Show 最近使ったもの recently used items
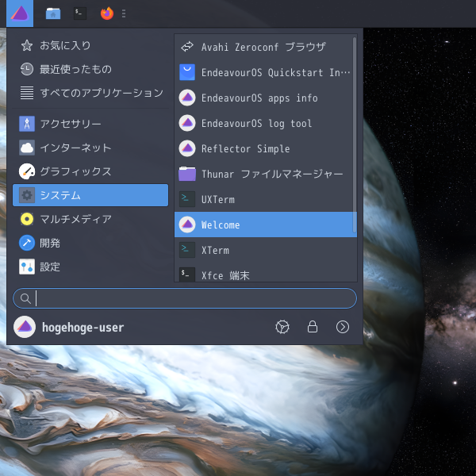Viewport: 476px width, 476px height. click(90, 69)
